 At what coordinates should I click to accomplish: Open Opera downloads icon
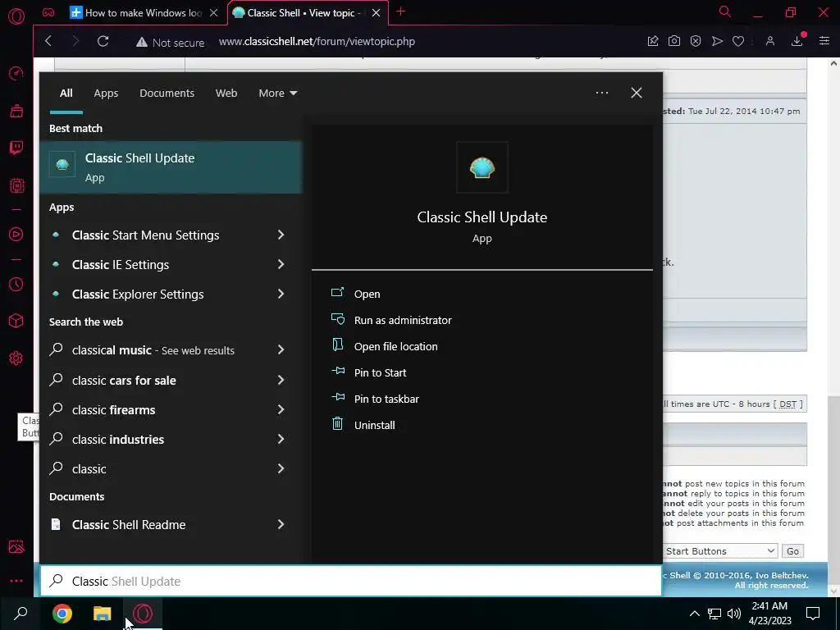(x=797, y=41)
